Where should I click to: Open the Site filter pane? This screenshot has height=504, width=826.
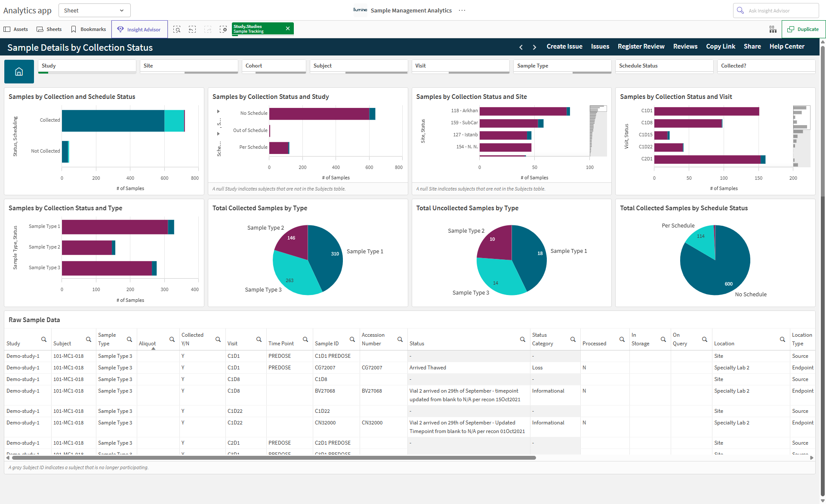[x=189, y=66]
